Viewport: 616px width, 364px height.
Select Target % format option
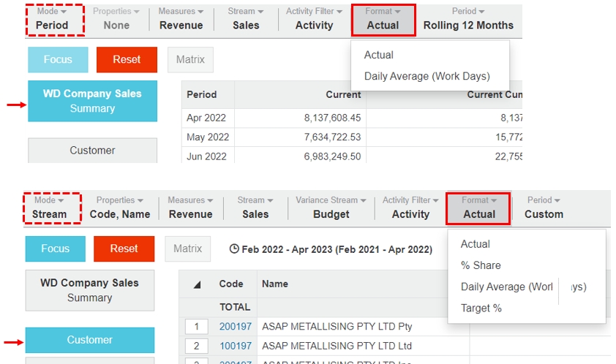pos(481,308)
